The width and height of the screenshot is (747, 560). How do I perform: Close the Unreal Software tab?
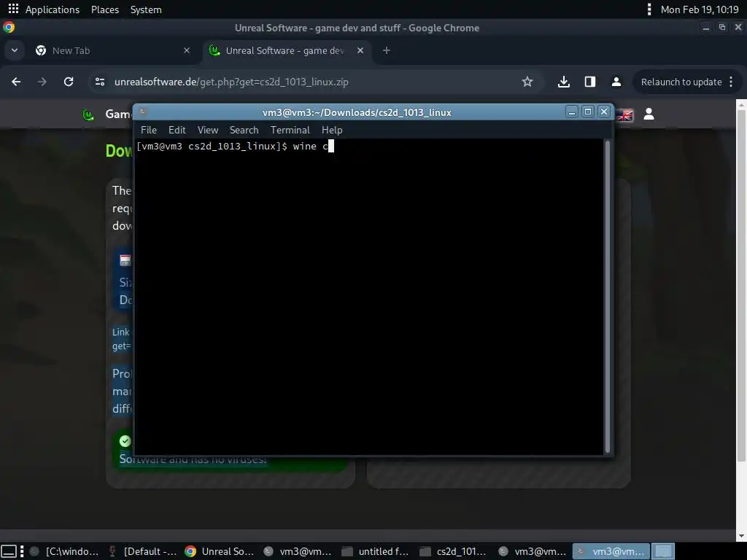coord(360,50)
